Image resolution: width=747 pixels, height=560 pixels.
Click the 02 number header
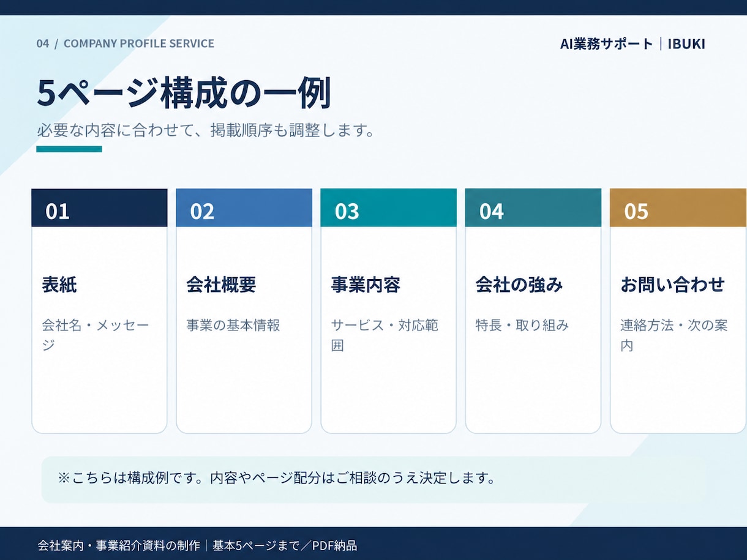pos(244,208)
